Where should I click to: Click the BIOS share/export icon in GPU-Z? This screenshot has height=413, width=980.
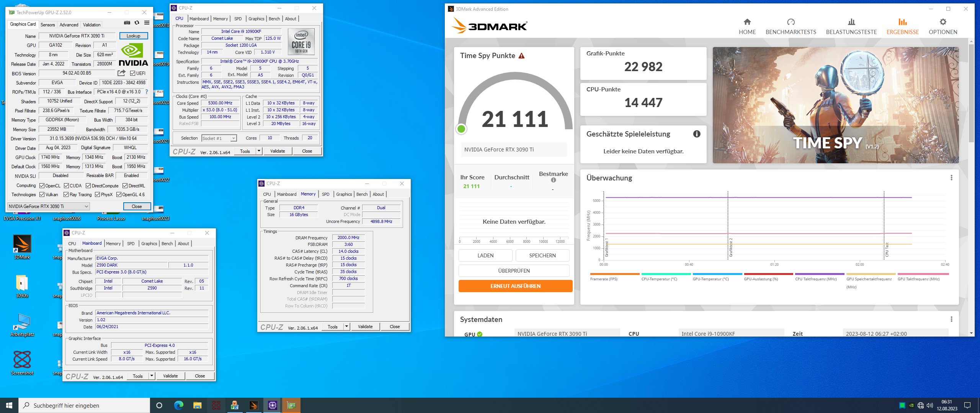tap(121, 73)
